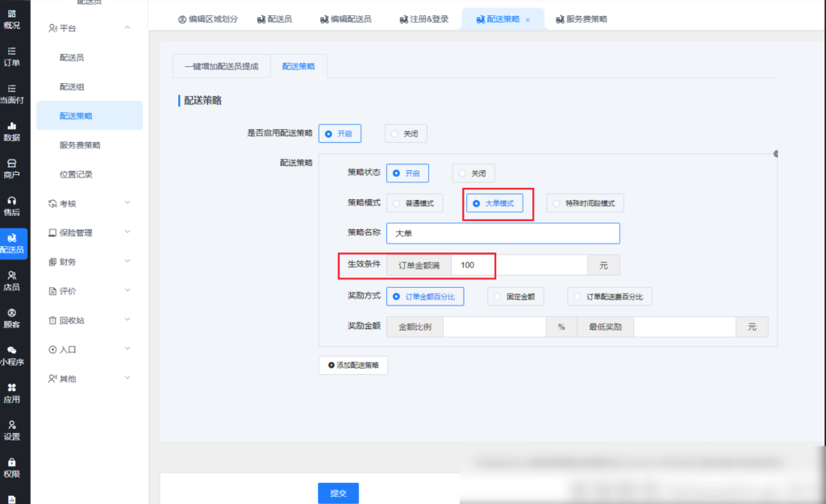Click the 添加配送策略 button
This screenshot has width=826, height=504.
353,365
